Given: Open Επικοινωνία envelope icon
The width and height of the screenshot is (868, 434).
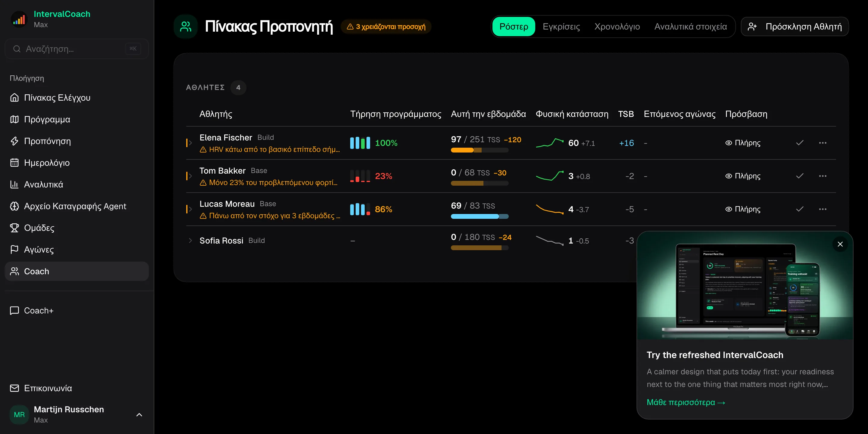Looking at the screenshot, I should coord(14,388).
